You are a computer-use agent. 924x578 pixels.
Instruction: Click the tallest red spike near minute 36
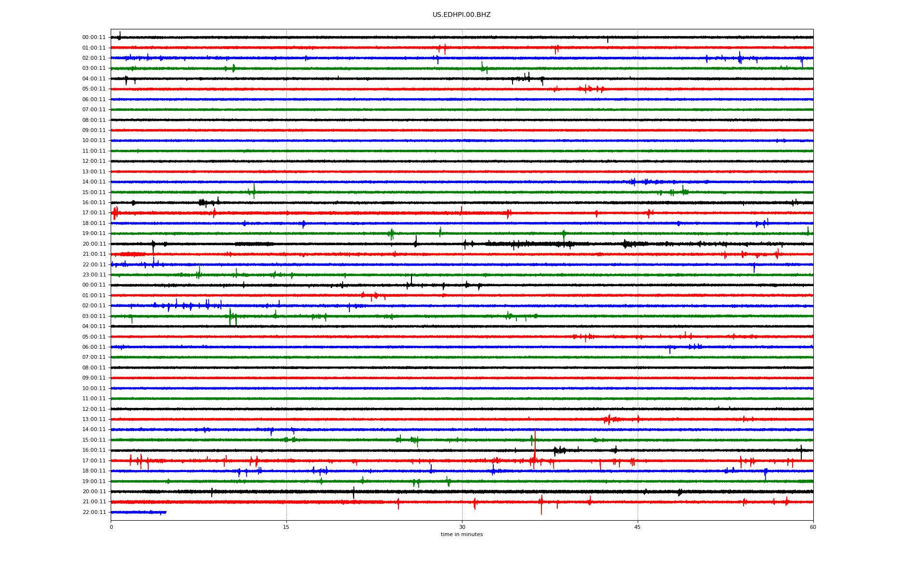click(535, 448)
